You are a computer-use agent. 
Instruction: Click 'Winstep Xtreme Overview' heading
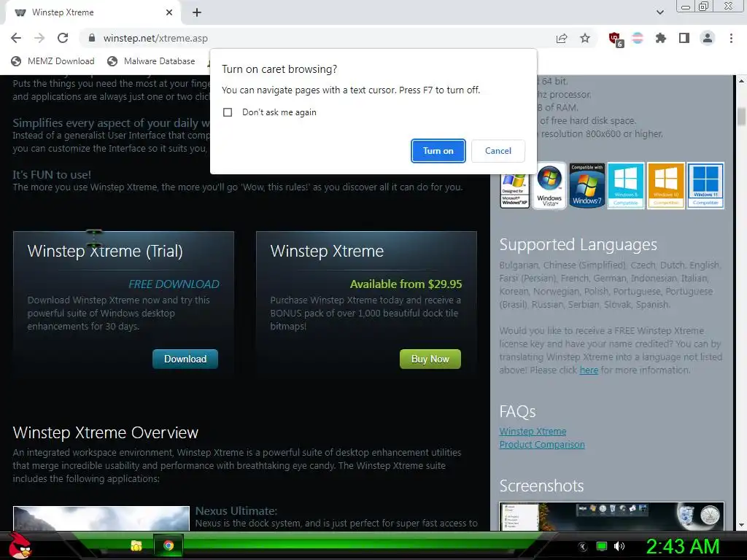point(105,432)
